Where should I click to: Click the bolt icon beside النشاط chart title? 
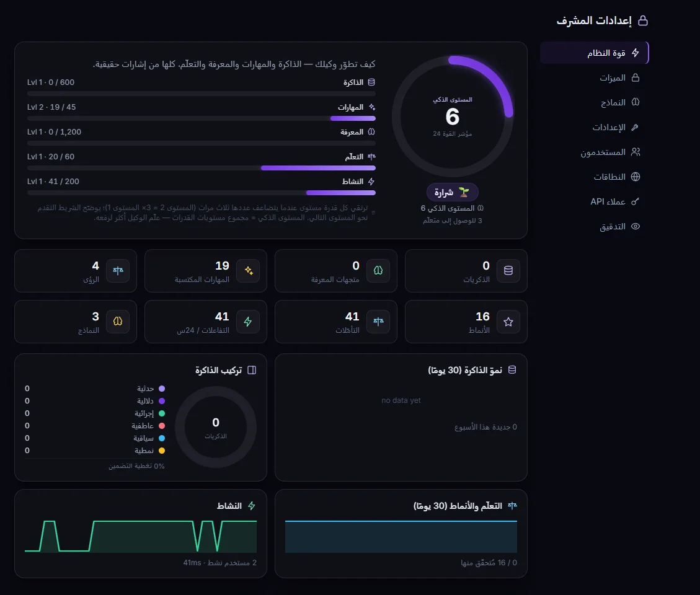pyautogui.click(x=252, y=506)
